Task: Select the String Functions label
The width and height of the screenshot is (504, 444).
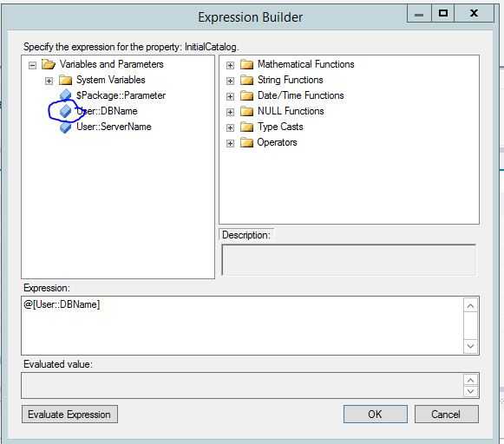Action: (x=291, y=80)
